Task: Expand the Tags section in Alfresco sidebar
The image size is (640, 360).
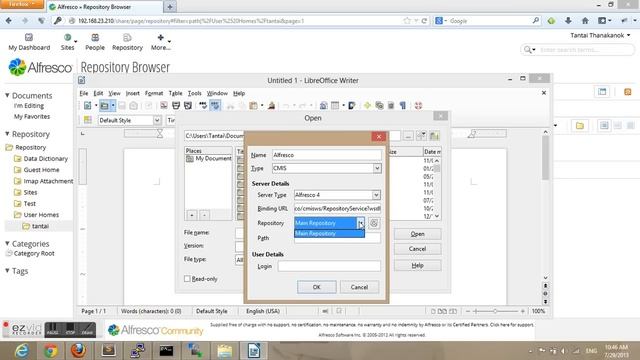Action: (7, 271)
